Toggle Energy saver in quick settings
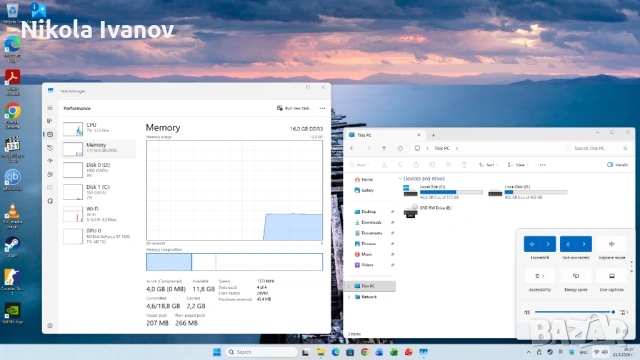The height and width of the screenshot is (360, 640). (576, 276)
